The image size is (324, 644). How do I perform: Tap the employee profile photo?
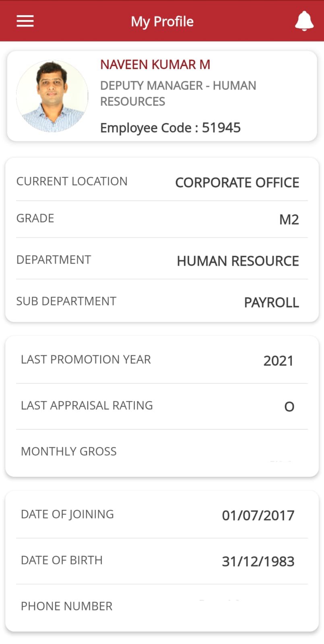click(x=52, y=96)
